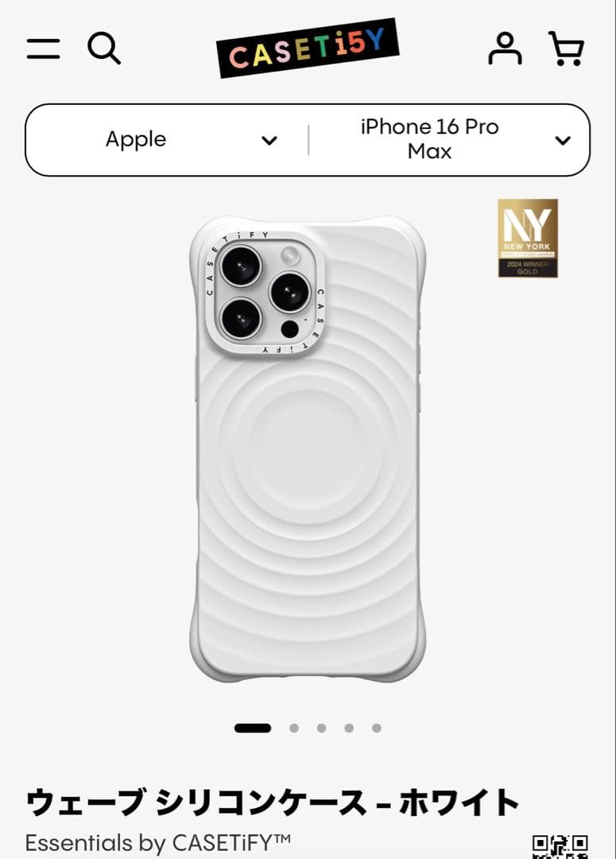The height and width of the screenshot is (859, 616).
Task: Tap the camera ring on case image
Action: 265,293
